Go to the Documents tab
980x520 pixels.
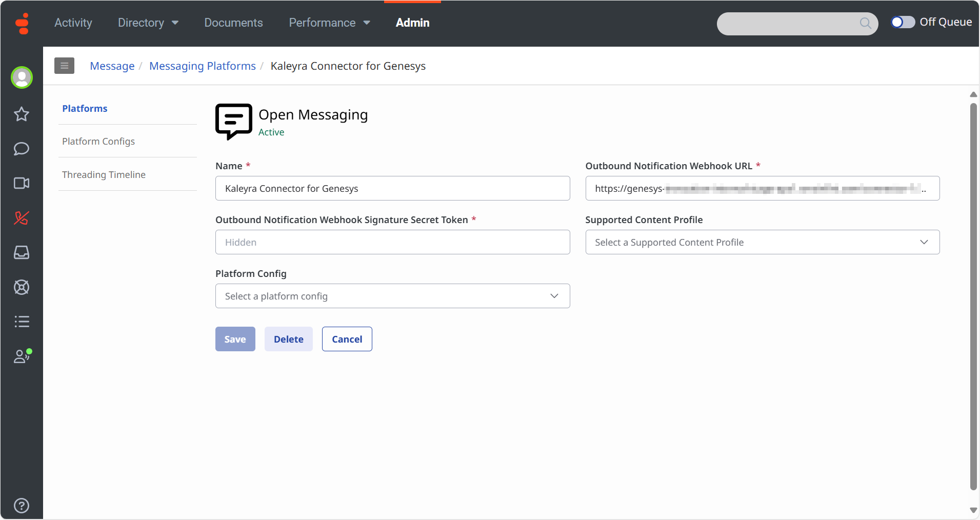[233, 23]
